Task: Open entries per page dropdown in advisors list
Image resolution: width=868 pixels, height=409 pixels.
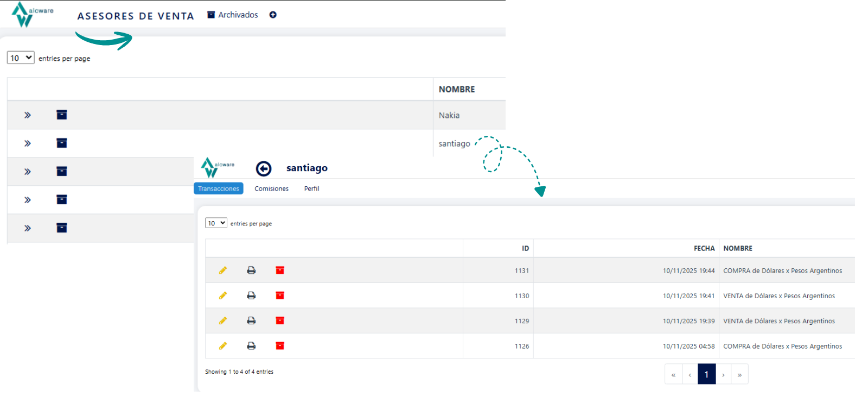Action: coord(21,58)
